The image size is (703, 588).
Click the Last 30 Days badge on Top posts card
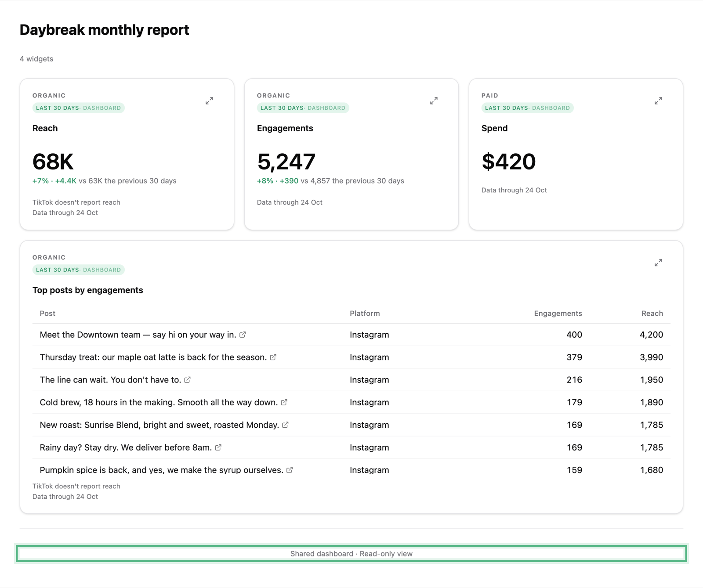tap(78, 270)
